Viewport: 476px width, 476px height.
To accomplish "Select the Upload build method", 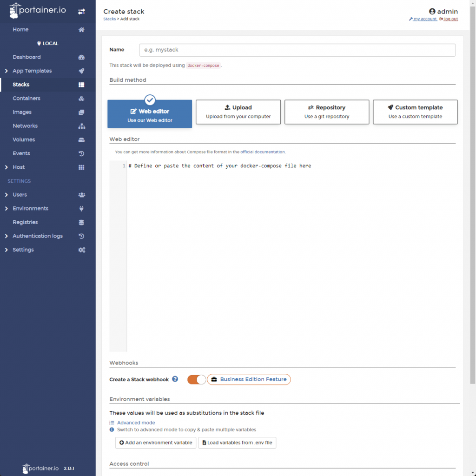I will coord(238,112).
